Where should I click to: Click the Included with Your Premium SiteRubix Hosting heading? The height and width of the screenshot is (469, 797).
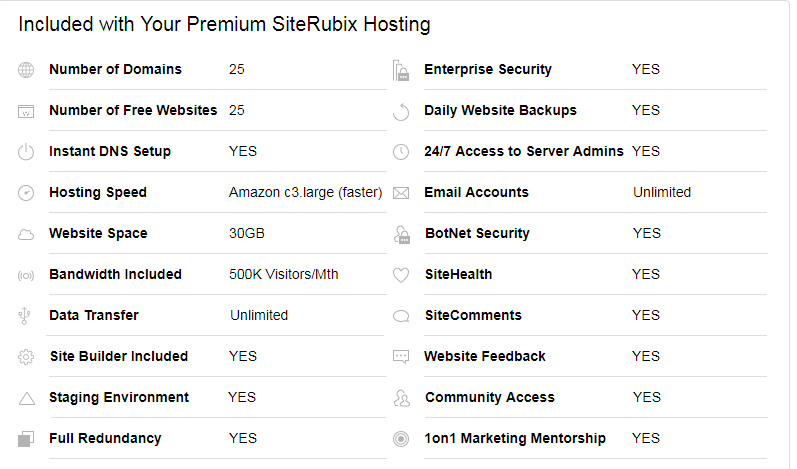tap(224, 24)
